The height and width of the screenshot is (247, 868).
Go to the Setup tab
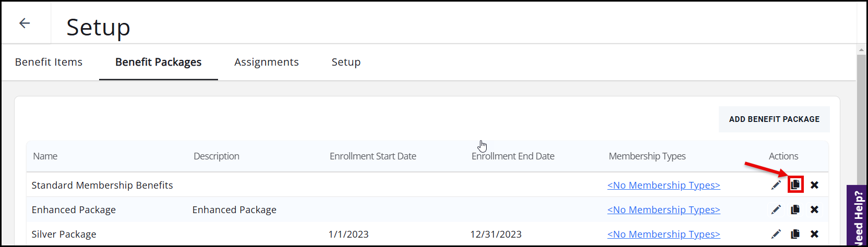click(x=346, y=62)
